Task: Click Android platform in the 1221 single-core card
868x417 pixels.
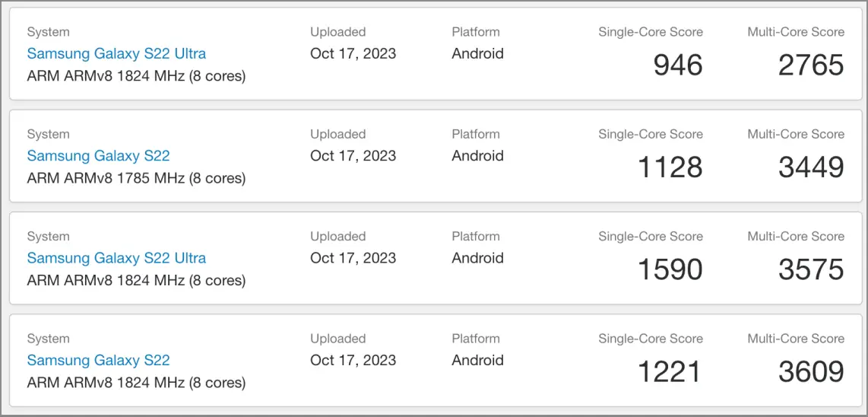Action: coord(478,360)
